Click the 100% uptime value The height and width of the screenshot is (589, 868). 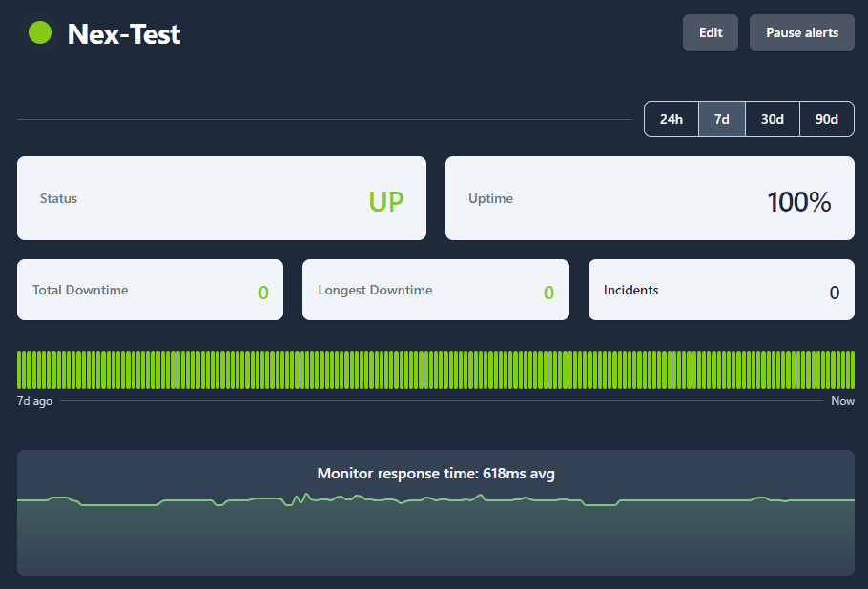[x=798, y=200]
